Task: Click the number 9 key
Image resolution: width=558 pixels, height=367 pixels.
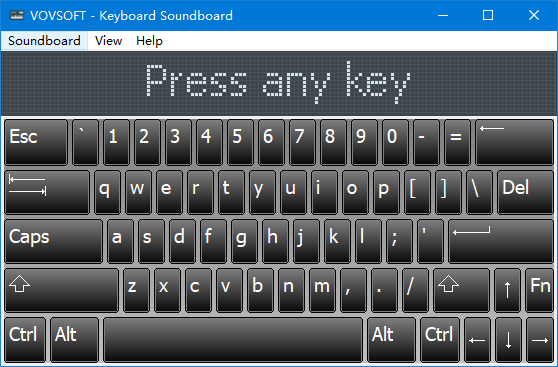Action: 364,142
